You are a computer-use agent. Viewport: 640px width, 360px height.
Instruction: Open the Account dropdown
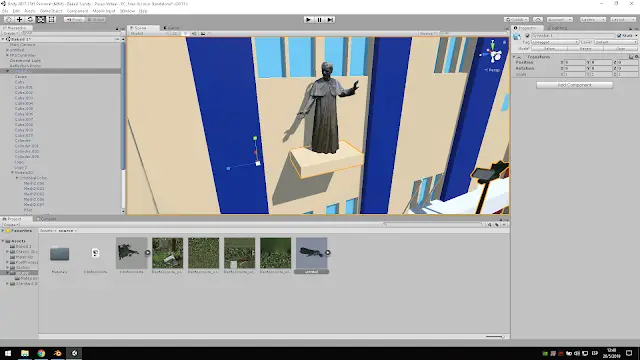pyautogui.click(x=560, y=20)
